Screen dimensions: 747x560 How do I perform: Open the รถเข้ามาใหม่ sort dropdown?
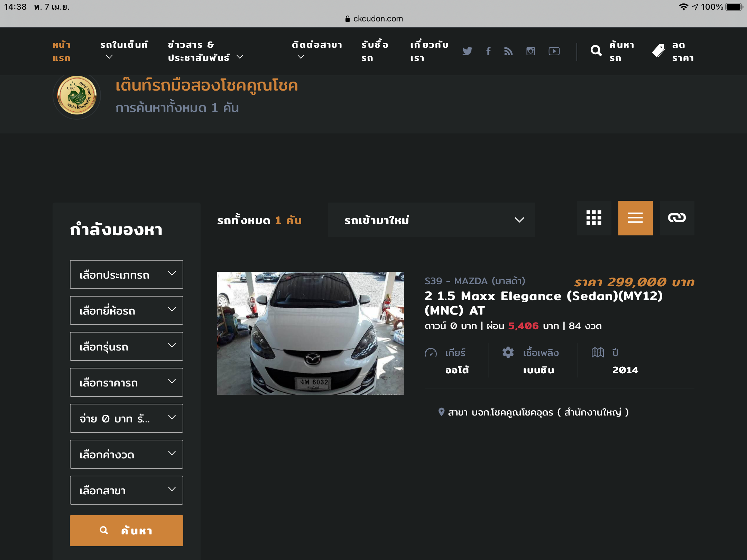tap(431, 220)
